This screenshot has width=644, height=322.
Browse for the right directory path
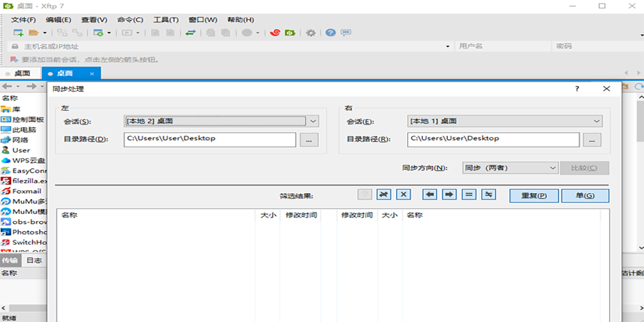pos(592,140)
